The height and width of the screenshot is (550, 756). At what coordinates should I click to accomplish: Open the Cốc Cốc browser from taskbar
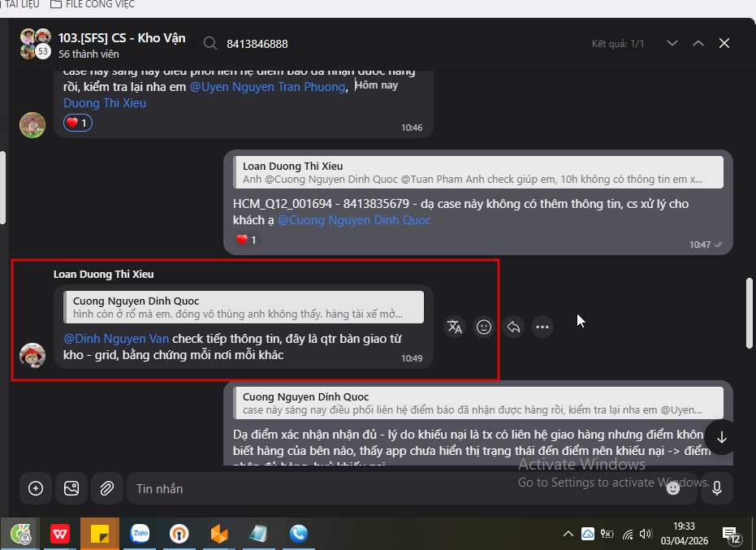(19, 534)
